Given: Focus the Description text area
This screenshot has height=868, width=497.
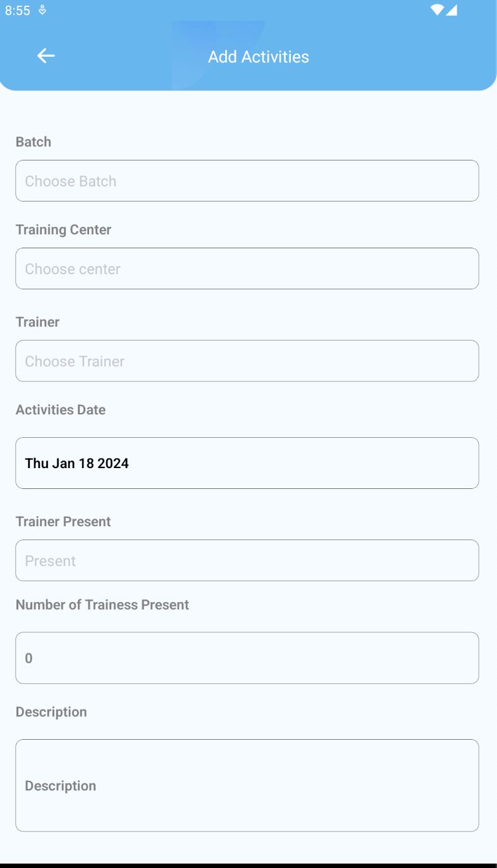Looking at the screenshot, I should tap(247, 785).
